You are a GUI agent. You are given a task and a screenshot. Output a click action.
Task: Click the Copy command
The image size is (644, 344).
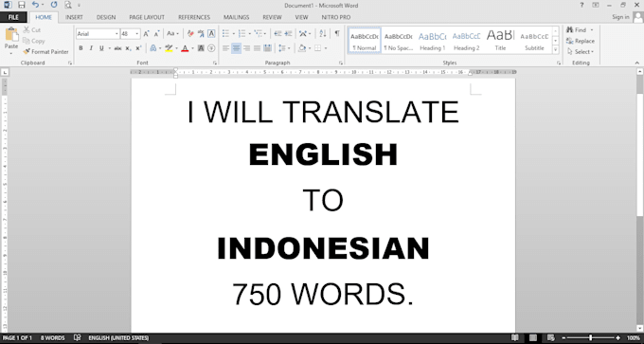coord(34,41)
